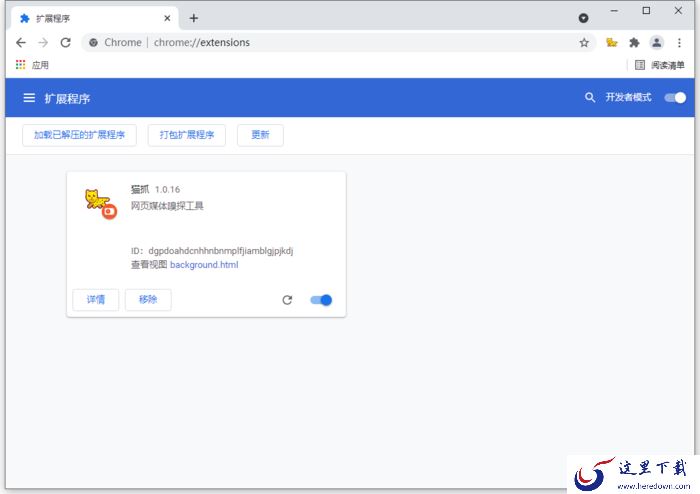
Task: Click the site info icon beside Chrome label
Action: [93, 42]
